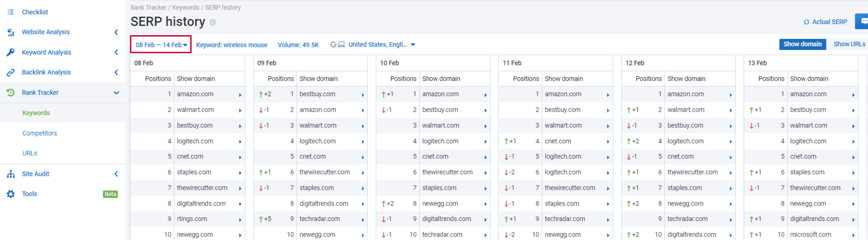Viewport: 868px width, 240px height.
Task: Click the Keyword Analysis key icon
Action: [10, 52]
